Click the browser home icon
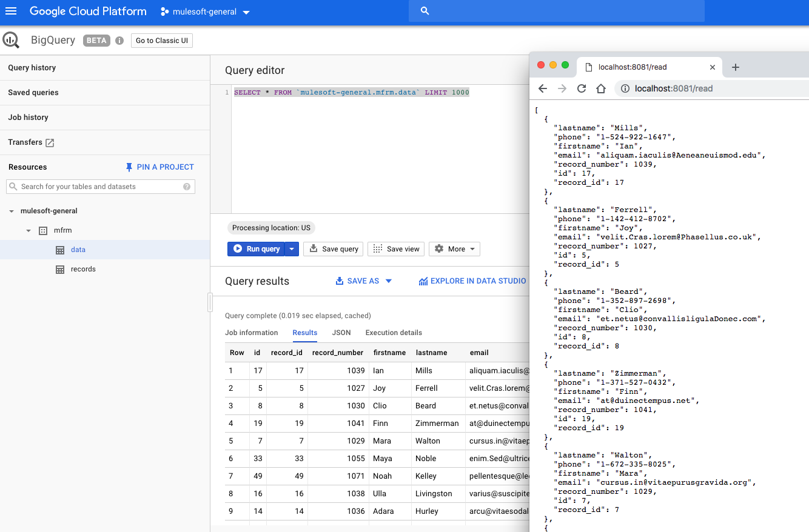809x532 pixels. [x=600, y=88]
